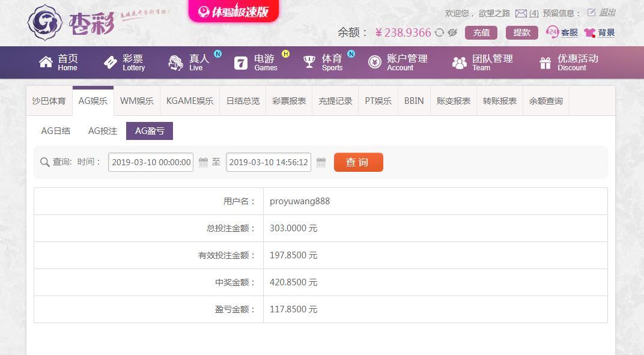
Task: Go to Home in navigation bar
Action: [58, 62]
